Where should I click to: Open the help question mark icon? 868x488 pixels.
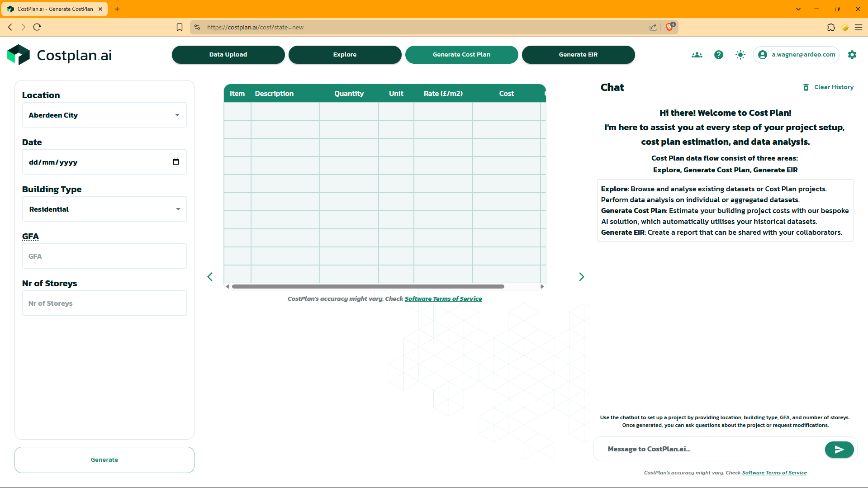coord(718,54)
